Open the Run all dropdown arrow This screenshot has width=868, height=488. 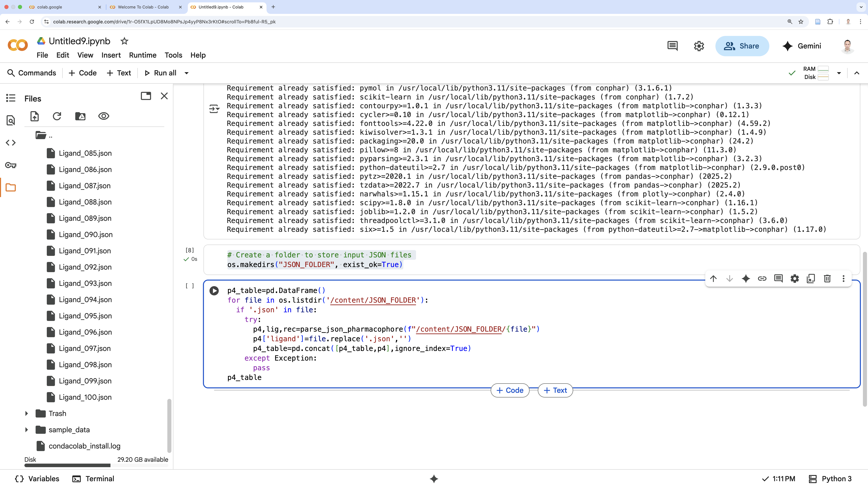click(186, 73)
